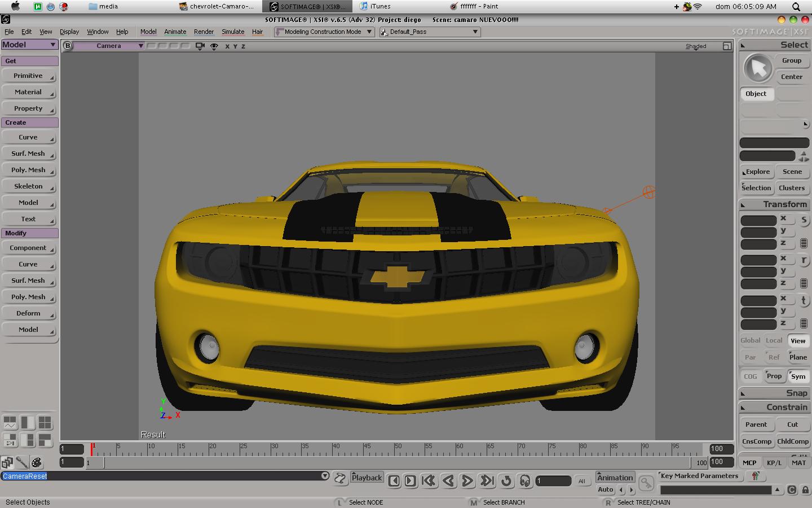
Task: Click the script editor scroll icon
Action: [x=340, y=479]
